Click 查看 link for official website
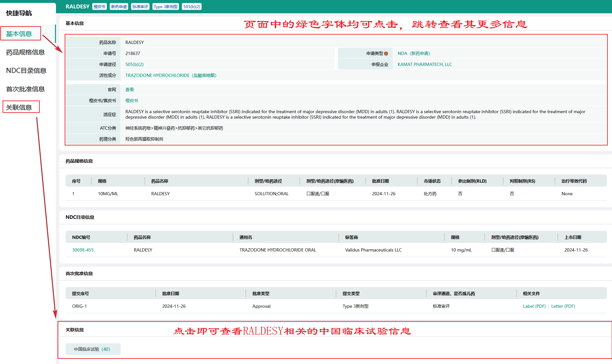 (130, 90)
